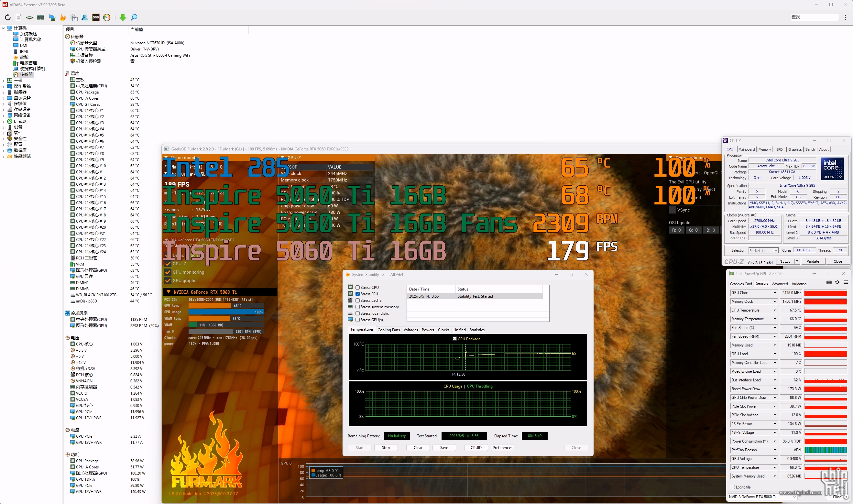Open GPU-Z hamburger menu icon
Viewport: 853px width, 504px height.
pyautogui.click(x=846, y=282)
